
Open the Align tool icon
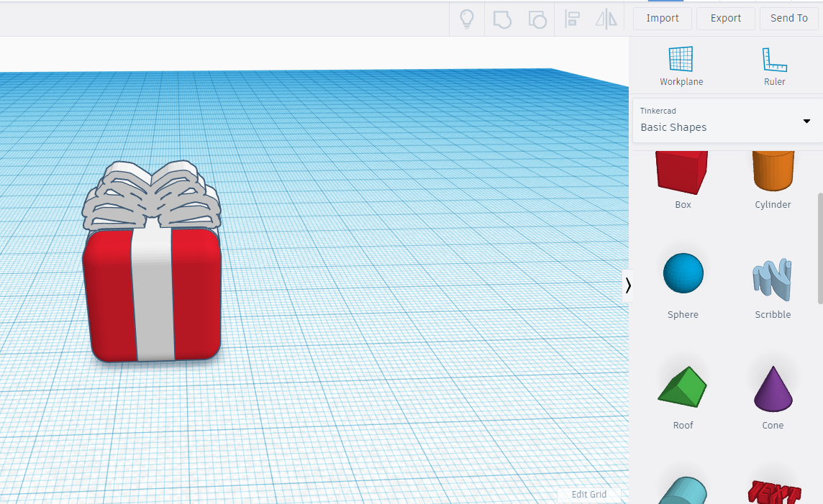pyautogui.click(x=572, y=19)
